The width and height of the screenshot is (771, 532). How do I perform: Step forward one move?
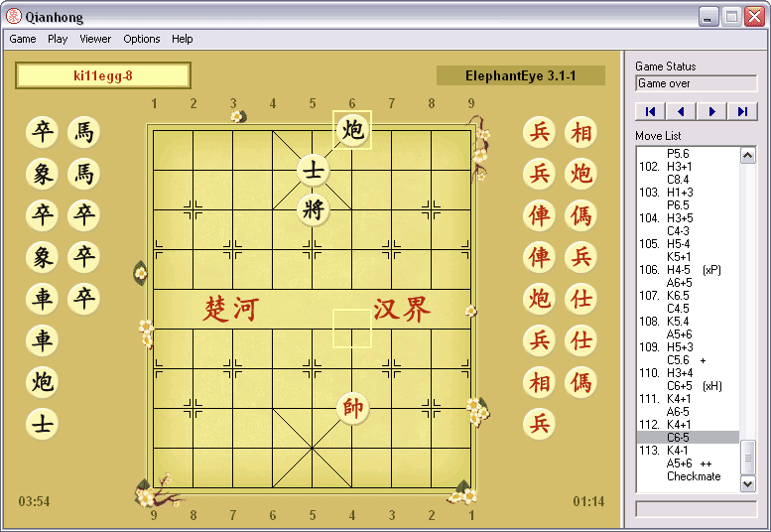[711, 111]
